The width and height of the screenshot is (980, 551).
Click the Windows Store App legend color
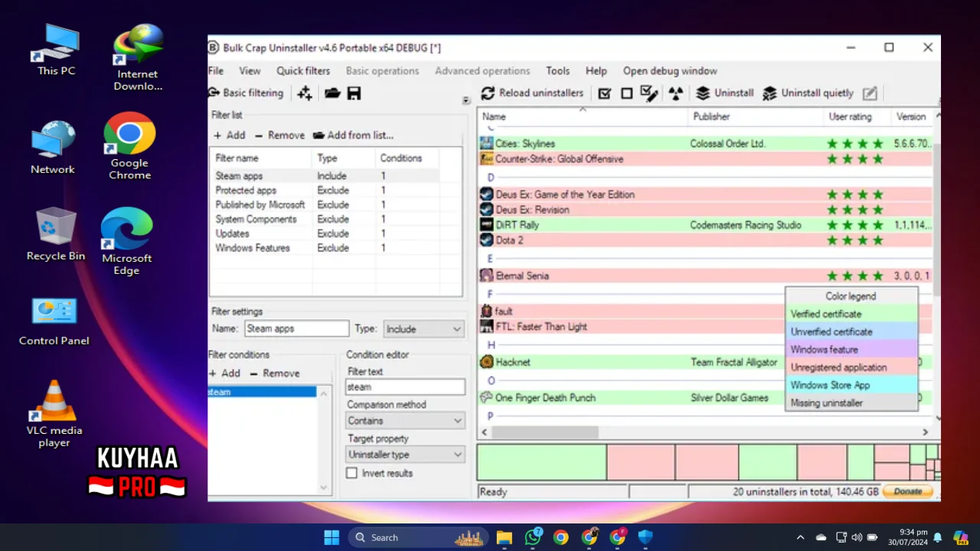[x=851, y=385]
